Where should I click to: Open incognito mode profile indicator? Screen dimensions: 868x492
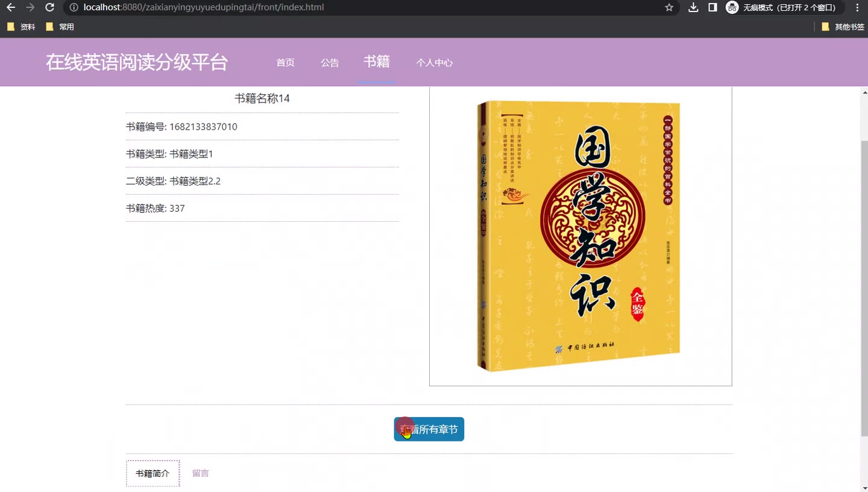(x=784, y=7)
